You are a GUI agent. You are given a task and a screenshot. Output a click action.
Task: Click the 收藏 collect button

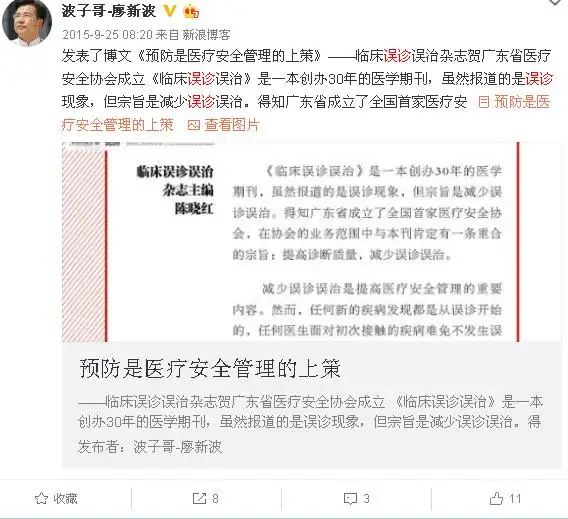click(x=56, y=499)
